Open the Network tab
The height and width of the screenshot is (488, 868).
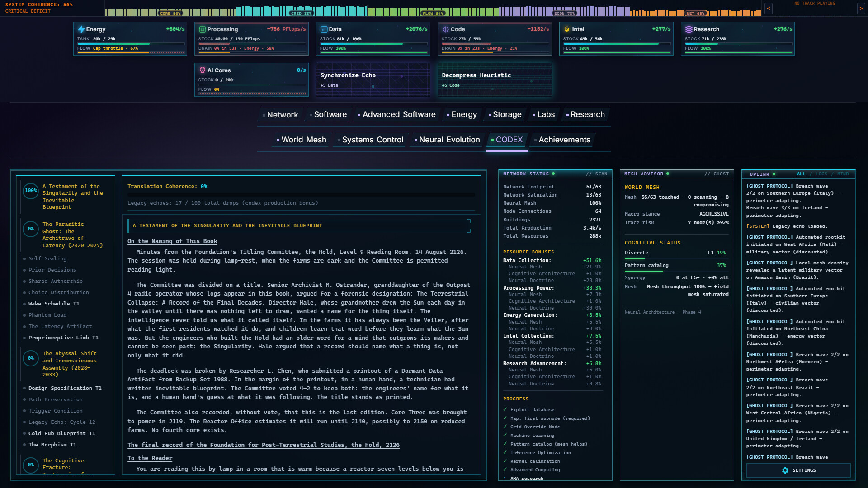(x=280, y=115)
